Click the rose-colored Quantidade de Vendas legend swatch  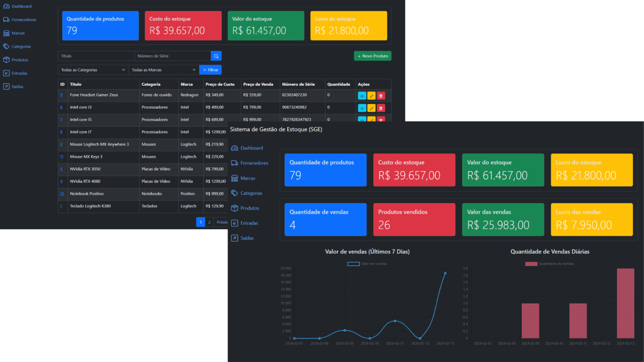531,264
